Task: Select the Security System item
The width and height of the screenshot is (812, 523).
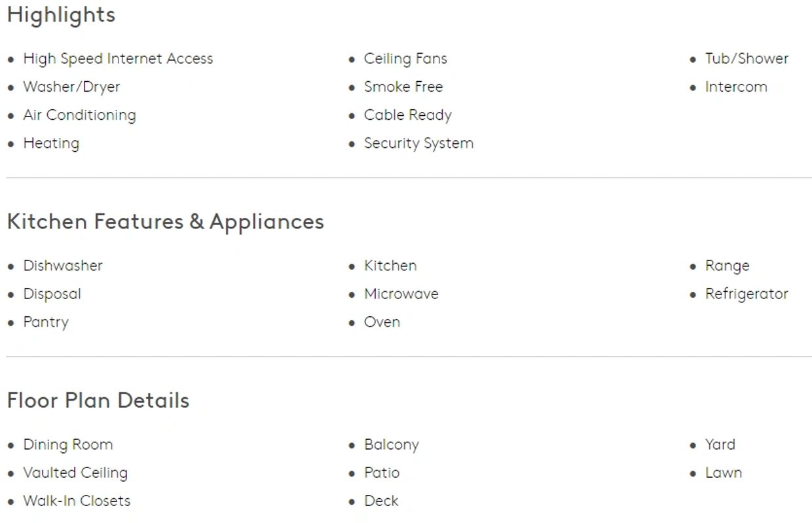Action: tap(418, 143)
